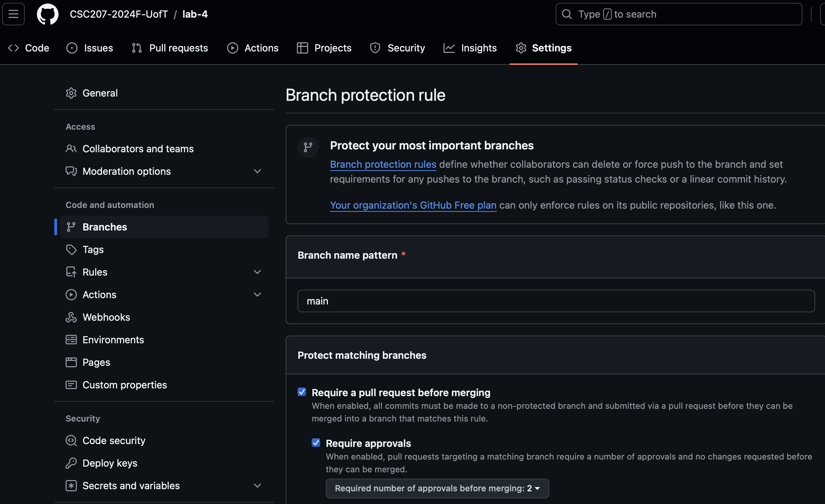
Task: Toggle the Require approvals checkbox
Action: 316,443
